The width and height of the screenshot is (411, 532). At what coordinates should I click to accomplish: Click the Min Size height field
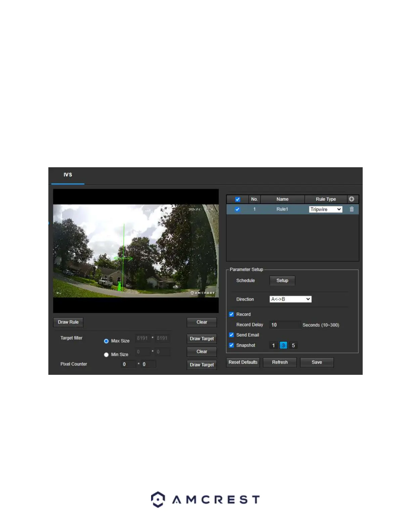163,352
